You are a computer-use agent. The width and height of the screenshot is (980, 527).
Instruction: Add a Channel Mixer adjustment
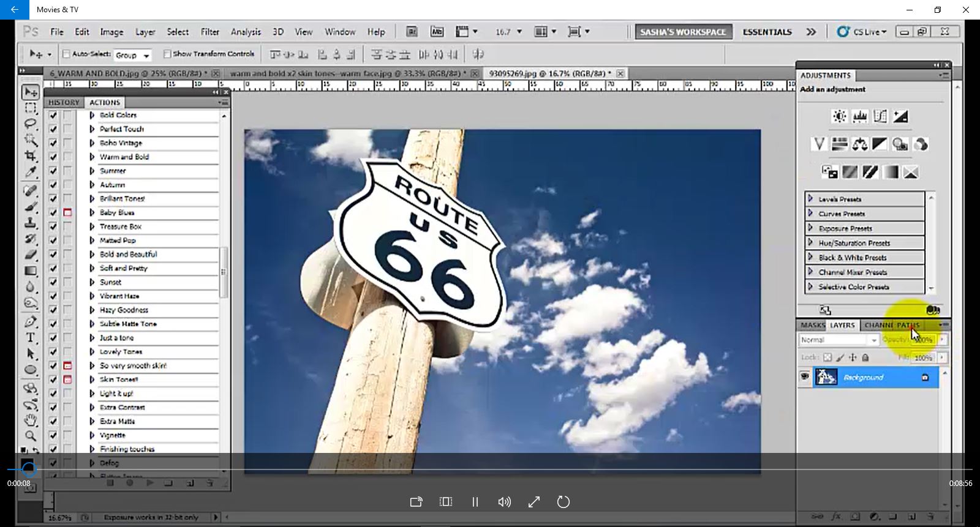click(921, 144)
